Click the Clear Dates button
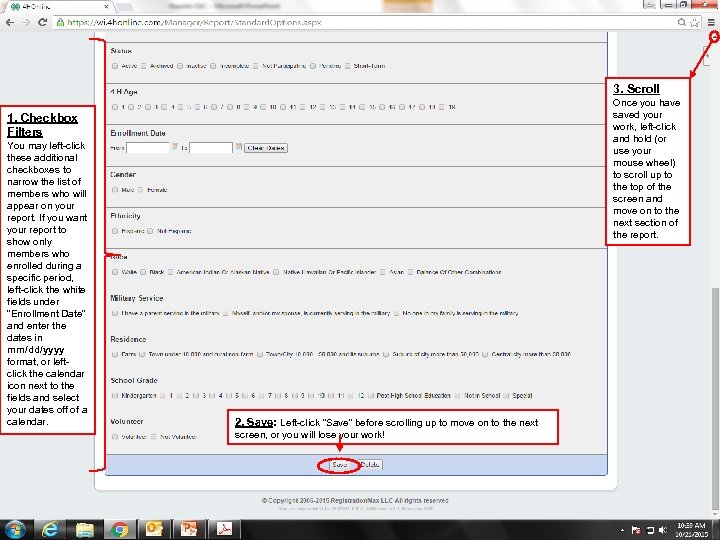This screenshot has height=540, width=720. (266, 148)
